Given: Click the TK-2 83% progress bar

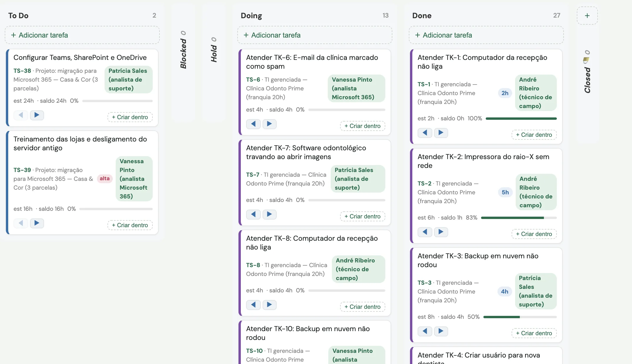Looking at the screenshot, I should click(x=519, y=218).
